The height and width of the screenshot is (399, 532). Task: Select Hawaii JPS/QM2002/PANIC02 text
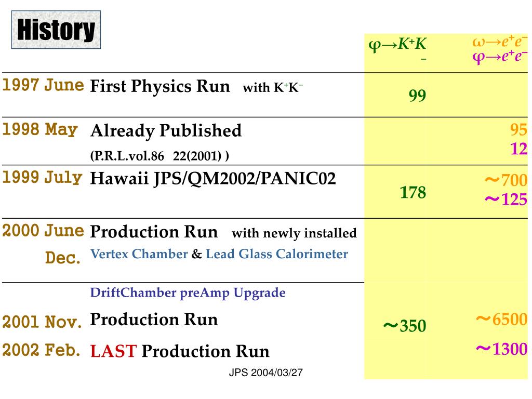click(x=213, y=179)
